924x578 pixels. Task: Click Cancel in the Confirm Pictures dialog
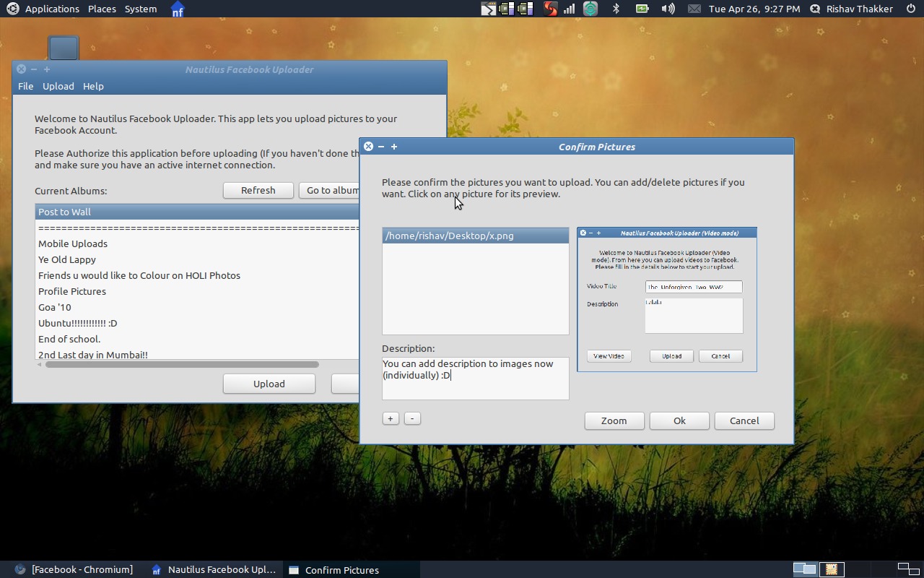[x=744, y=420]
